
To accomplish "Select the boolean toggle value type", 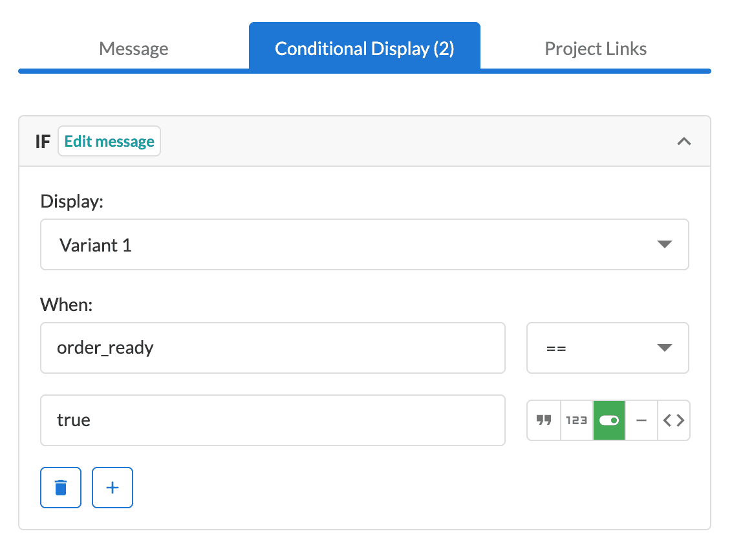I will 609,420.
